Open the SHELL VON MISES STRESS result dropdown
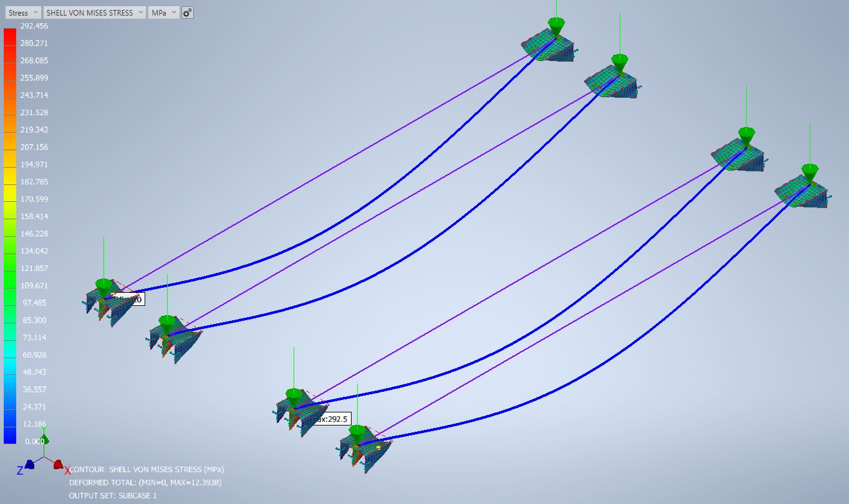The image size is (849, 504). (x=94, y=12)
